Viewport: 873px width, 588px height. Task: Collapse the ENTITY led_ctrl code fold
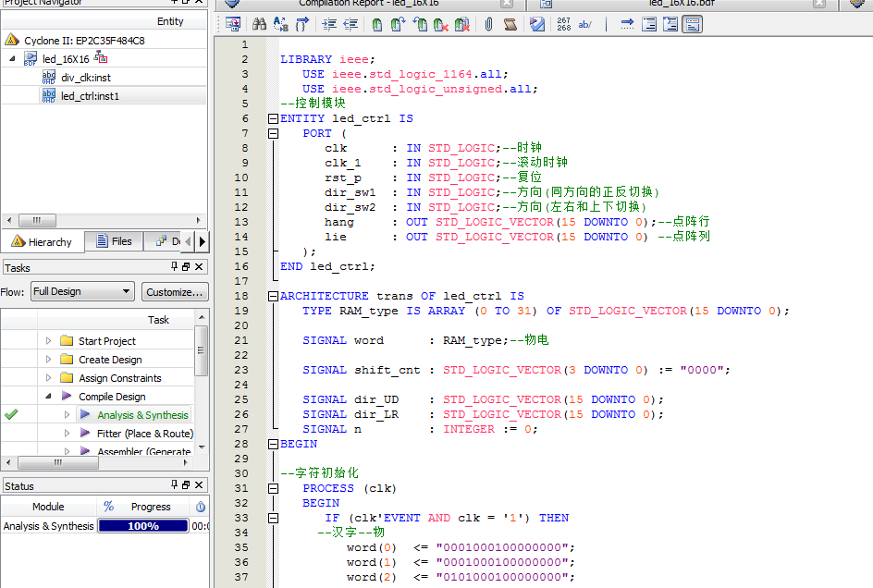pos(271,118)
